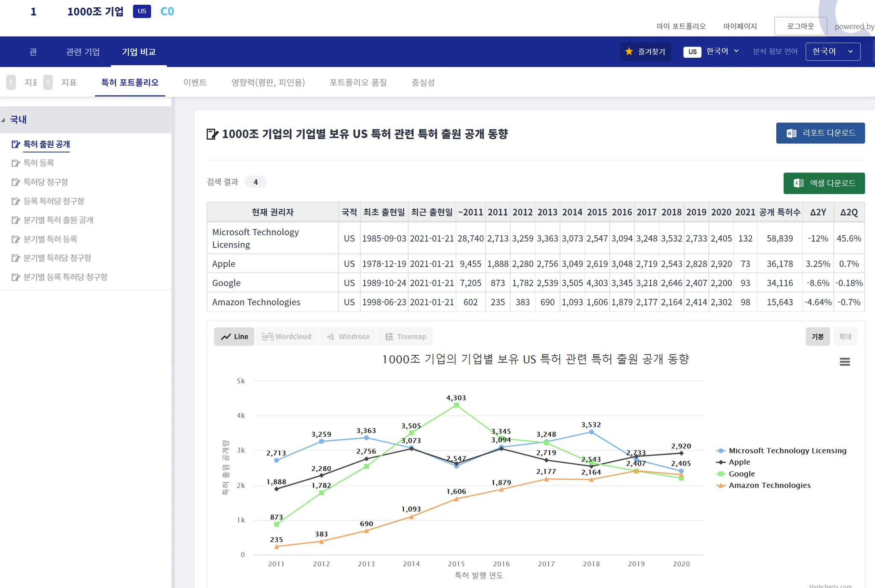Switch chart to Windrose view
The width and height of the screenshot is (875, 588).
tap(348, 336)
